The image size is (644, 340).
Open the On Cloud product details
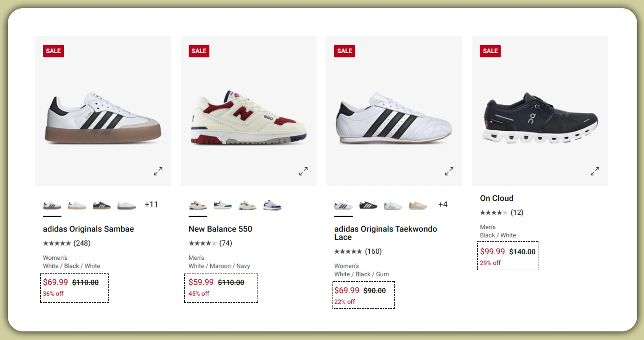(497, 198)
